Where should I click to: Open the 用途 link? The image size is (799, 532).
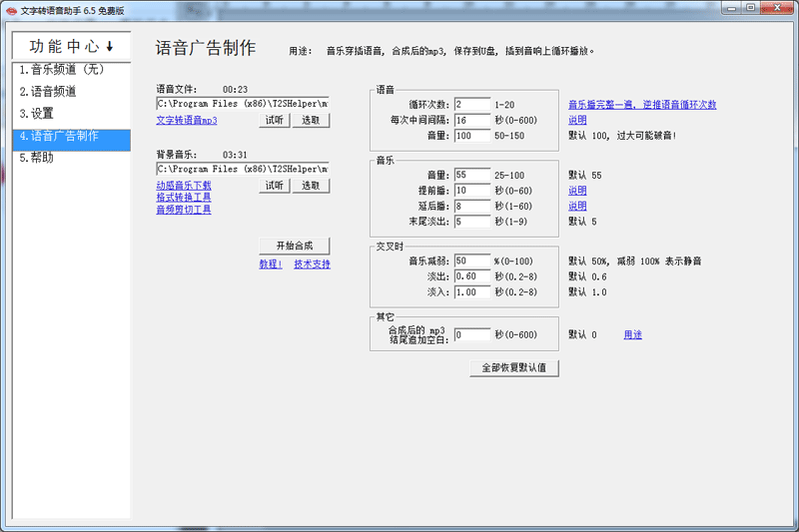[x=633, y=334]
